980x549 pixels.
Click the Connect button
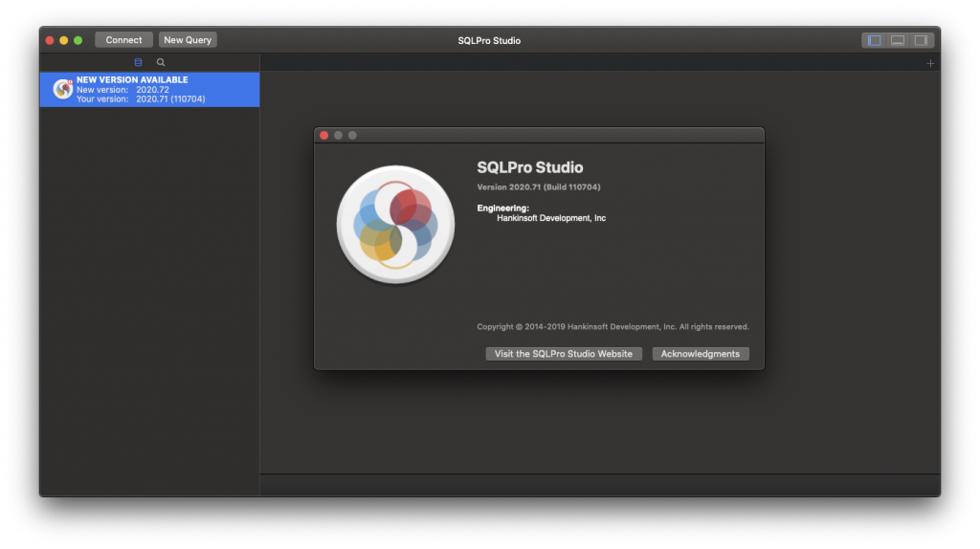coord(123,40)
